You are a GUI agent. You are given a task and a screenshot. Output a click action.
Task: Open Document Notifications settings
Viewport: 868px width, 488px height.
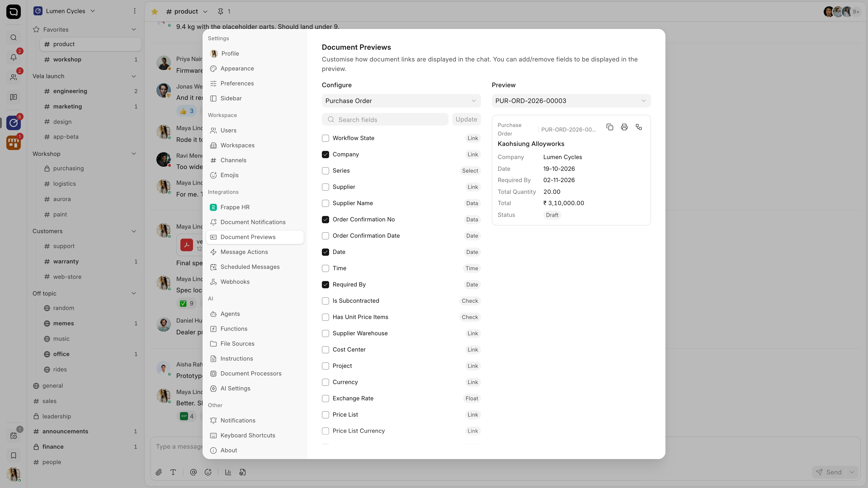point(255,222)
